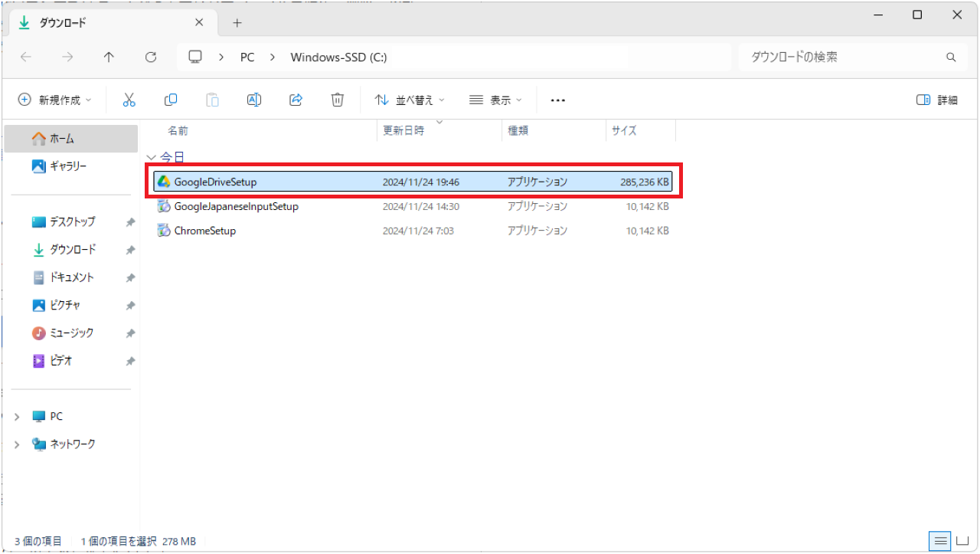
Task: Toggle the 詳細 details pane
Action: 937,100
